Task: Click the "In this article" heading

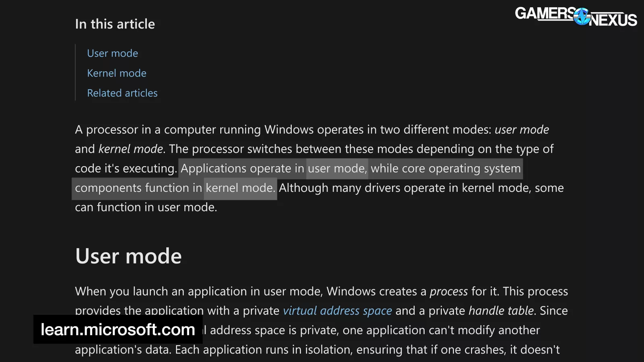Action: 115,24
